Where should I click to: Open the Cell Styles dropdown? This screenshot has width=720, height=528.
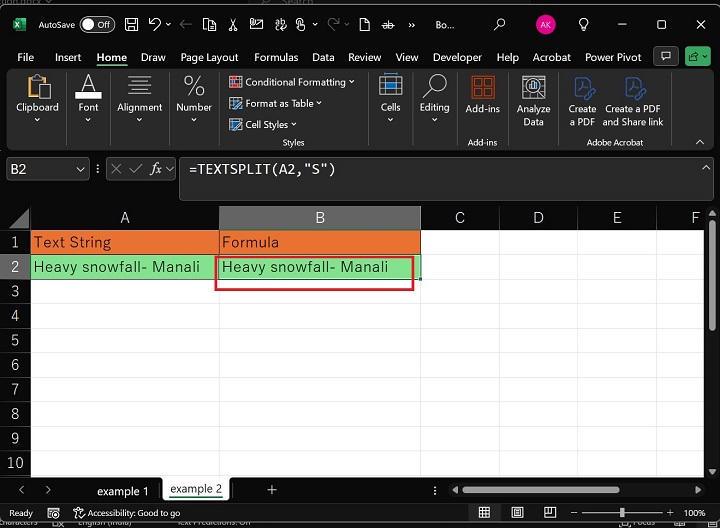pos(266,125)
